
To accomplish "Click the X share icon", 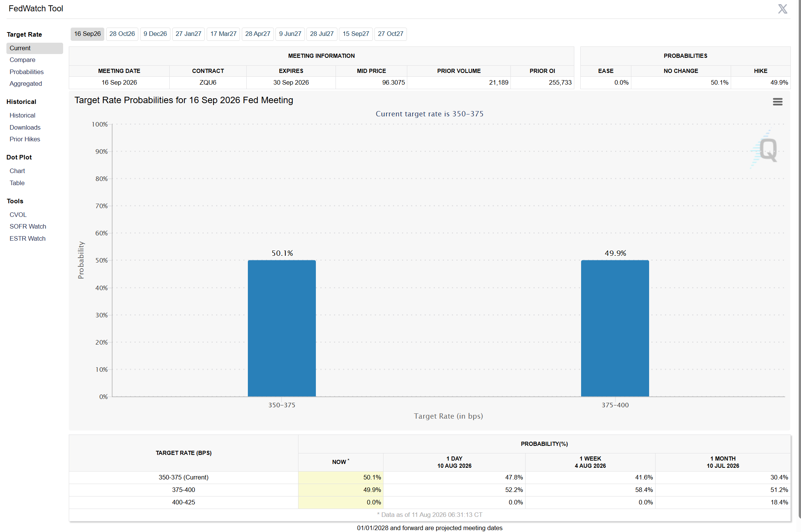I will click(x=782, y=9).
